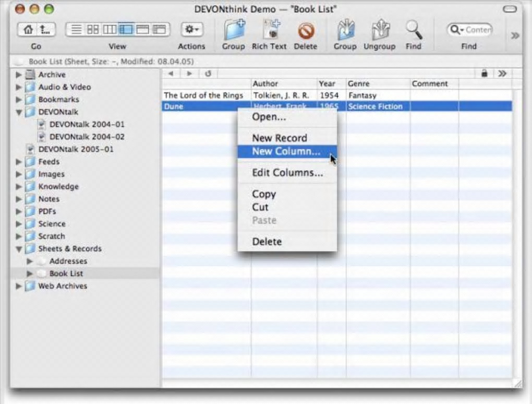Expand the Feeds group
Viewport: 532px width, 404px height.
[19, 162]
